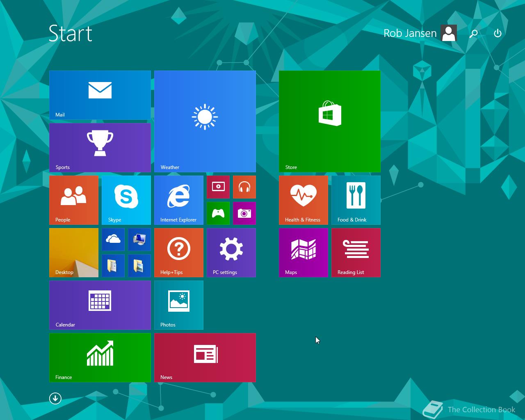Open the Desktop tile
Screen dimensions: 525x420
point(74,253)
